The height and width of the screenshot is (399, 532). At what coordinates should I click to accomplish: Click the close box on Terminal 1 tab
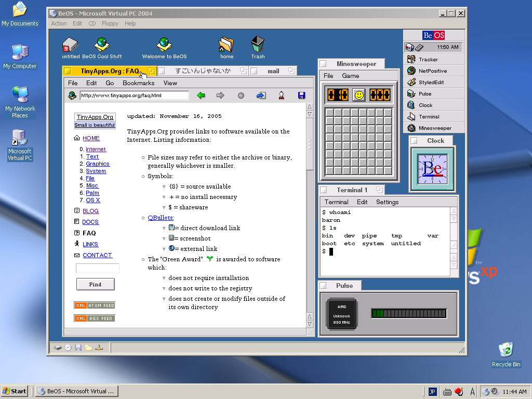tap(324, 190)
